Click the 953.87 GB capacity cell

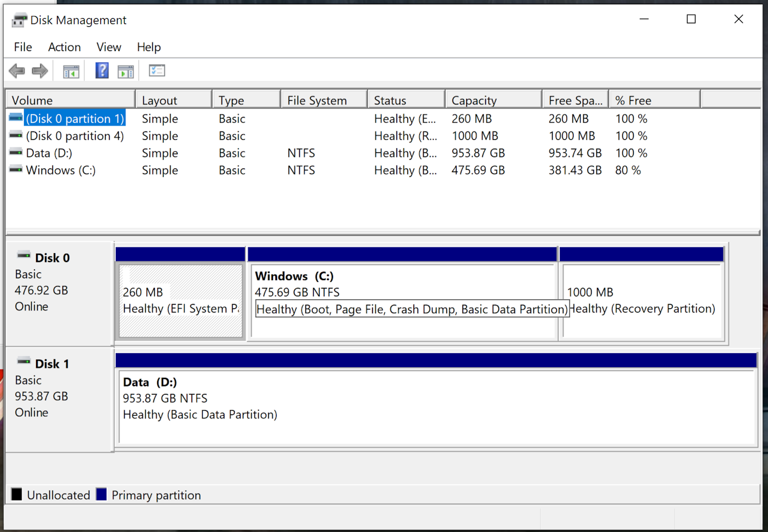point(478,153)
